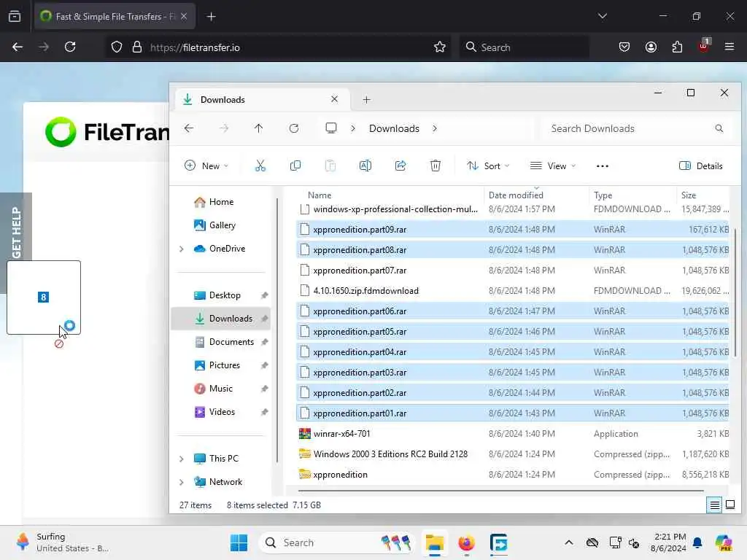Reload the Firefox page
747x560 pixels.
pyautogui.click(x=70, y=47)
